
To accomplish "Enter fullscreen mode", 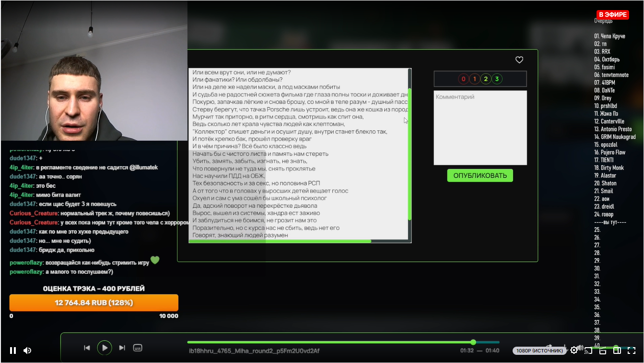I will coord(632,351).
